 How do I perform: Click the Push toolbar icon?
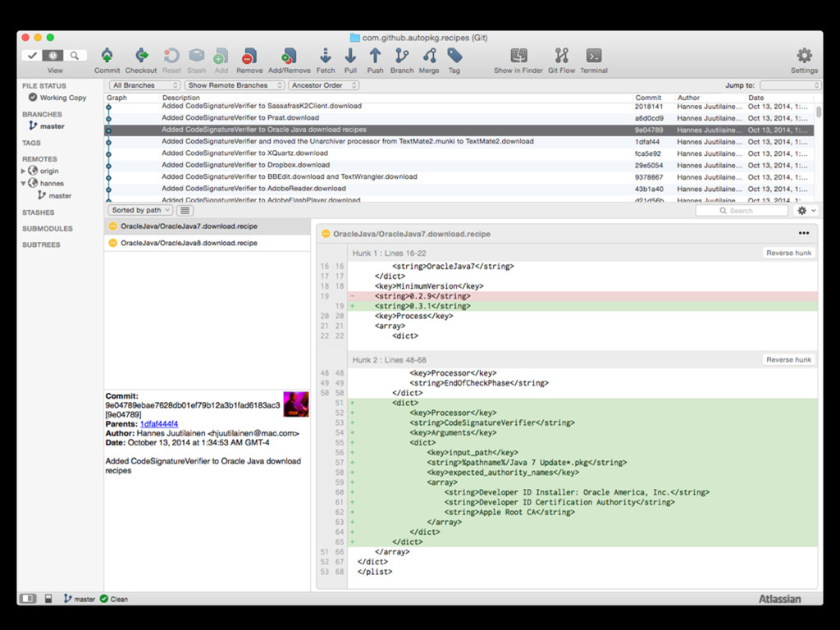375,57
